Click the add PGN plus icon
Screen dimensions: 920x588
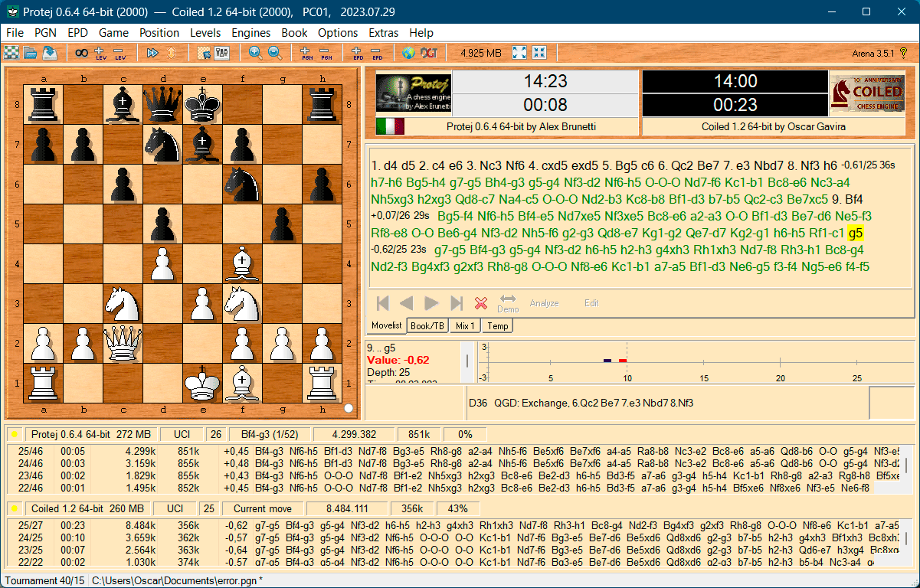point(307,53)
